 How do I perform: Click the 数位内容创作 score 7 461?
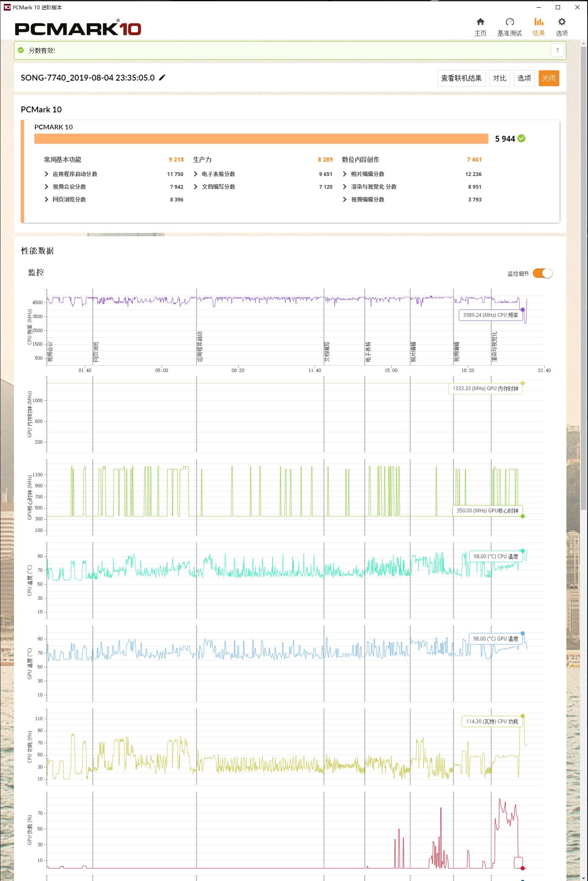click(x=474, y=159)
